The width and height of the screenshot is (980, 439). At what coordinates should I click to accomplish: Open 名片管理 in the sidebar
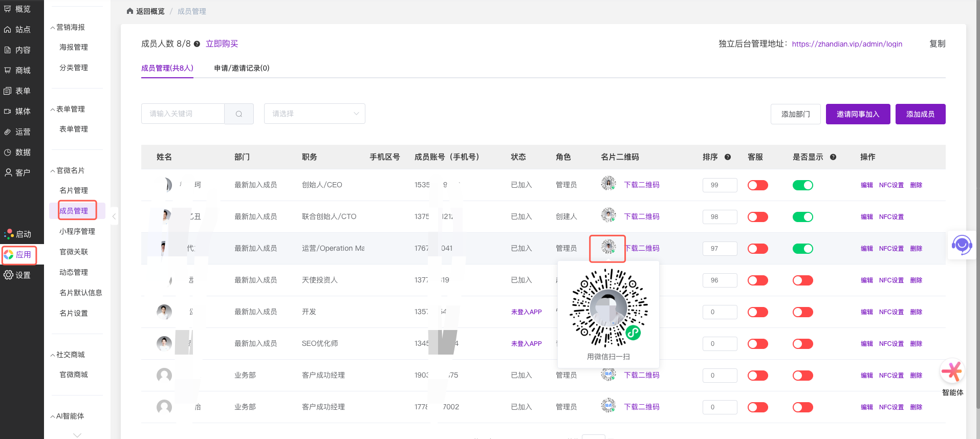(74, 190)
